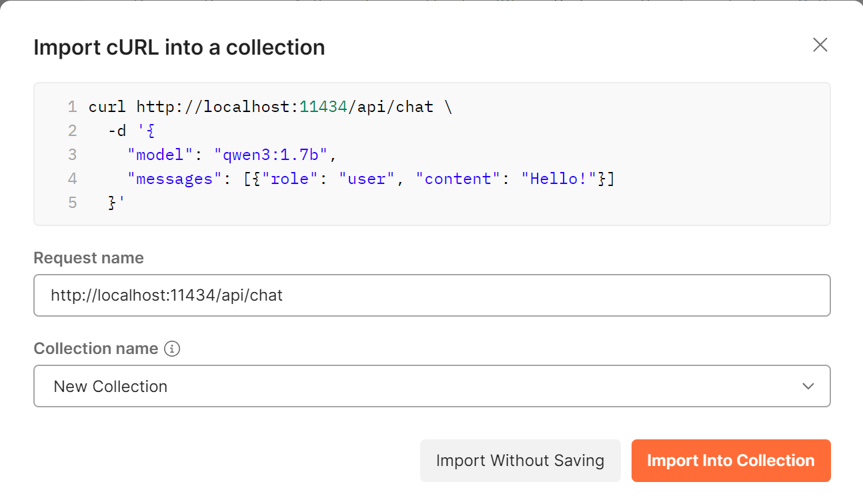Click line number 3 in gutter
This screenshot has width=863, height=504.
coord(73,155)
